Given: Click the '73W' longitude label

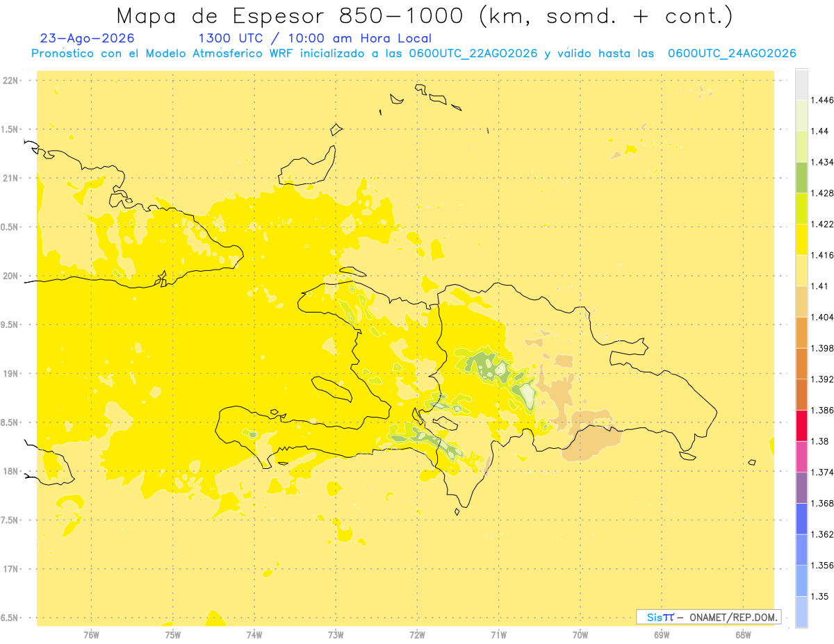Looking at the screenshot, I should coord(336,635).
